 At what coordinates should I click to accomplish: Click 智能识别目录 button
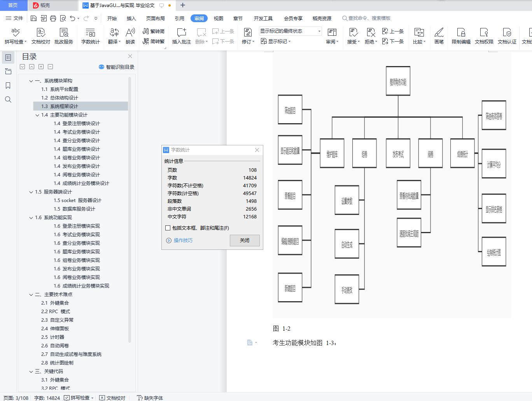[117, 67]
